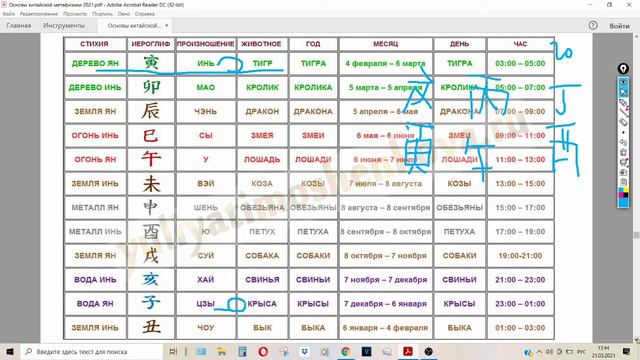
Task: Switch to the Инструменты tab
Action: [x=64, y=26]
